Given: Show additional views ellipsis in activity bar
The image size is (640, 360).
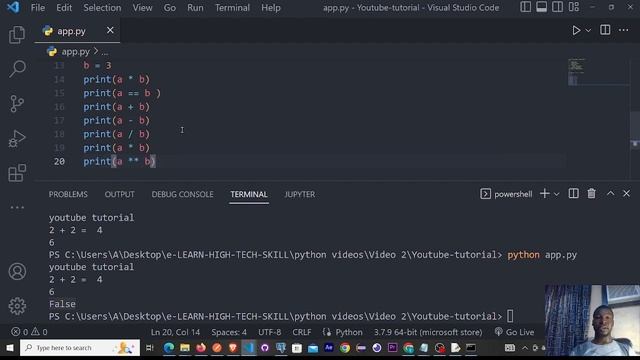Looking at the screenshot, I should tap(17, 207).
